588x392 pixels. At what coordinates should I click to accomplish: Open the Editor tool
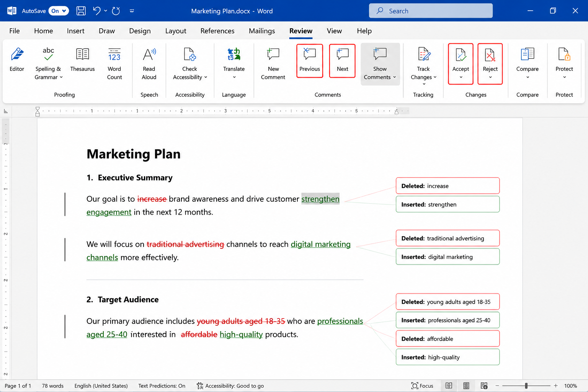click(x=17, y=60)
